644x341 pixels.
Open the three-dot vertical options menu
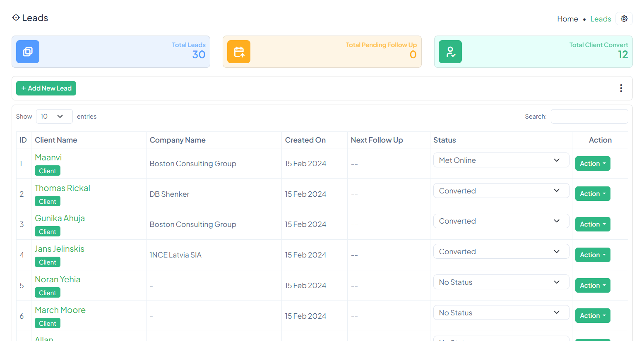[621, 88]
